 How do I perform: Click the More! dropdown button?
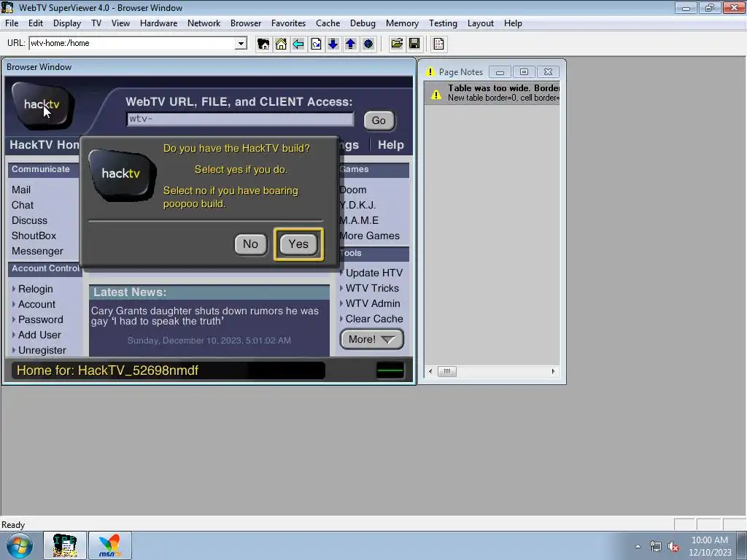point(371,339)
